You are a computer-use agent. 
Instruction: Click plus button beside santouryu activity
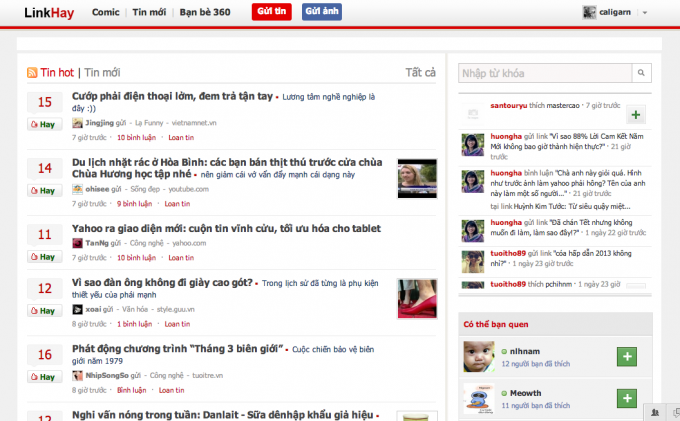click(x=636, y=114)
